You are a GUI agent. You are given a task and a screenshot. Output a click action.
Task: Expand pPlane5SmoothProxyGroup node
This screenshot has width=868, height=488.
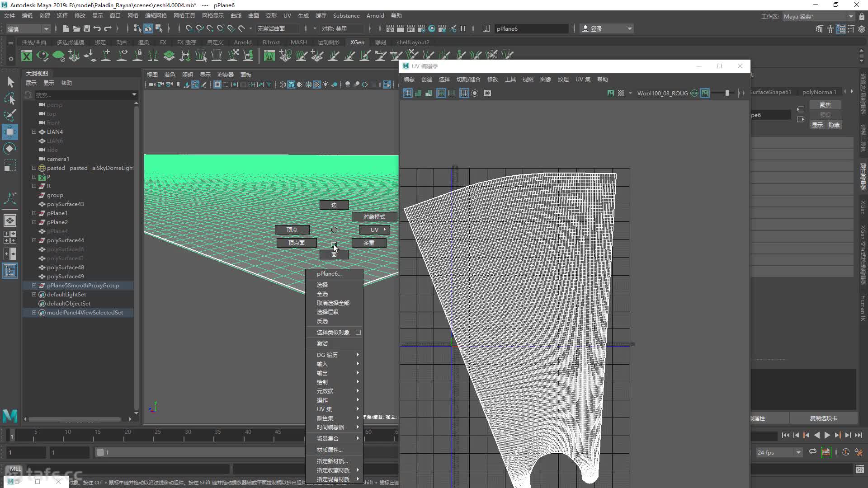[x=34, y=285]
